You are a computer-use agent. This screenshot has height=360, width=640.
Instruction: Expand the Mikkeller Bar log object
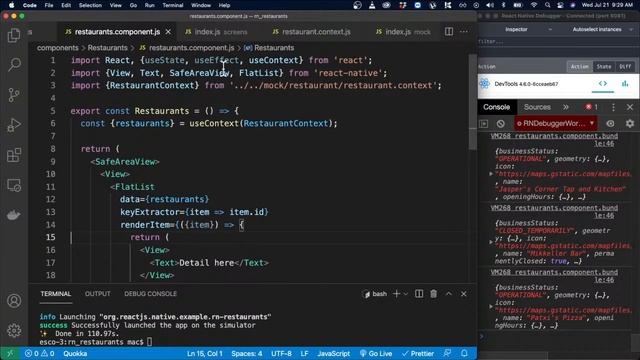[491, 242]
